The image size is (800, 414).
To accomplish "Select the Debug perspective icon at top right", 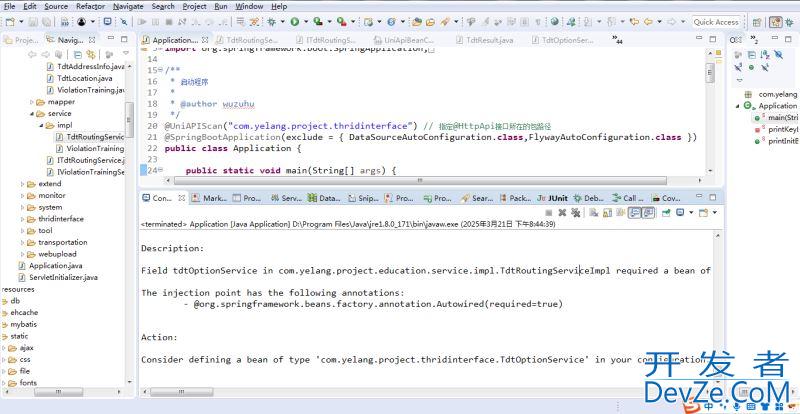I will click(790, 22).
